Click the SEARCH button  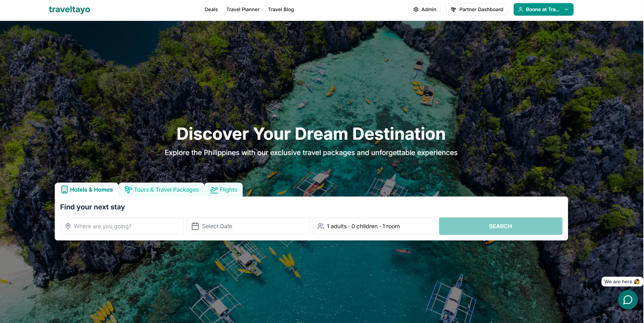[500, 226]
